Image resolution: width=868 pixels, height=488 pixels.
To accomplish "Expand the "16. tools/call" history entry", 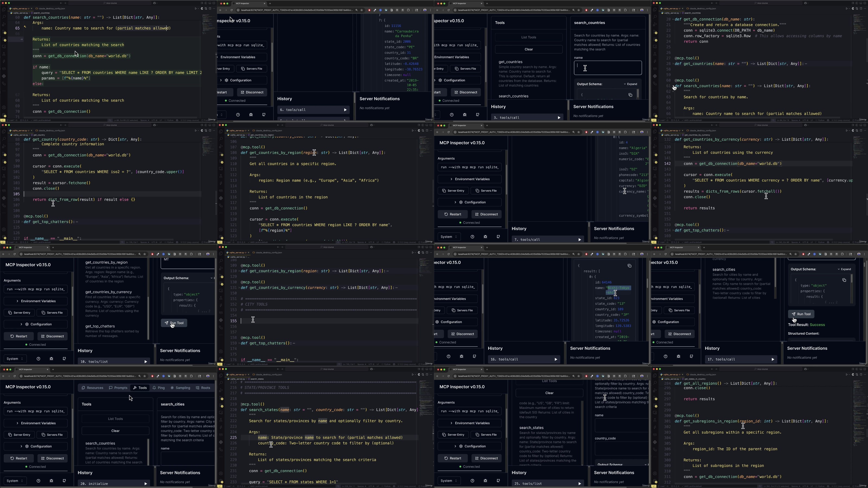I will 524,359.
